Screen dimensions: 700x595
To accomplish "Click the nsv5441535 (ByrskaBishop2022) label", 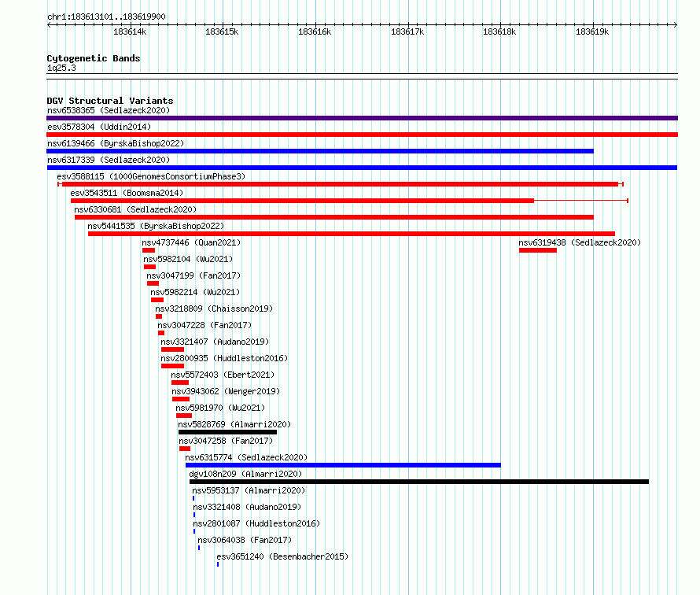I will click(156, 226).
